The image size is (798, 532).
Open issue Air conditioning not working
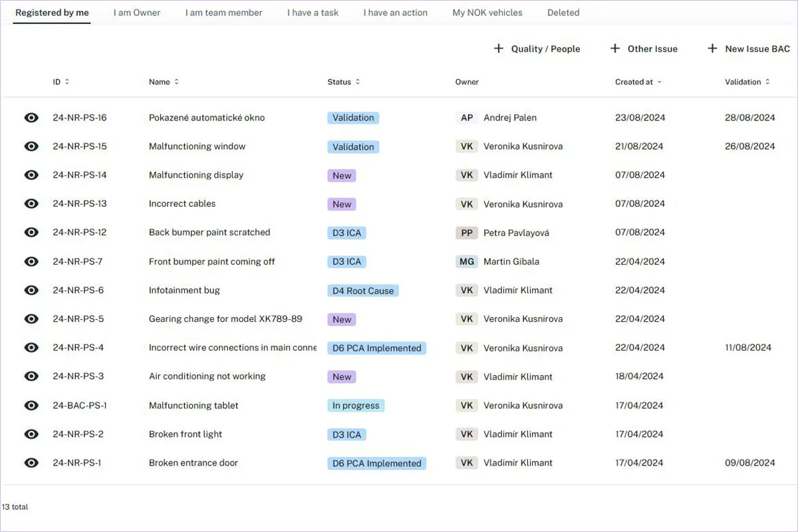[x=207, y=376]
